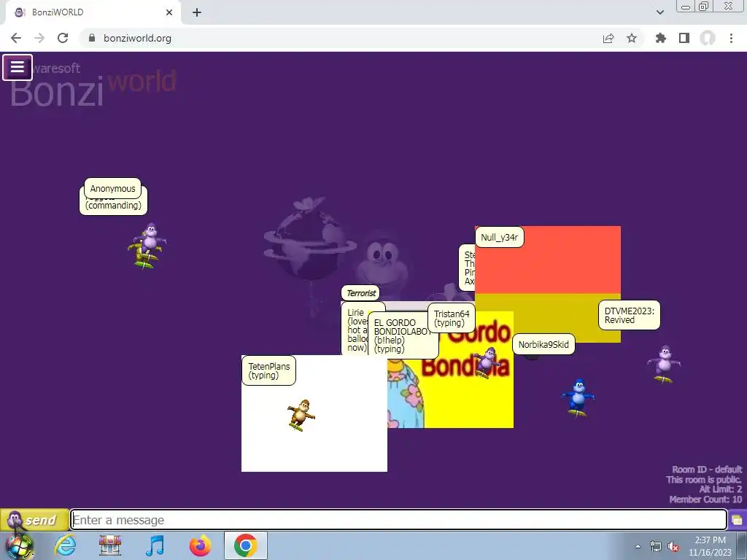Open the store icon on taskbar
This screenshot has width=747, height=560.
click(110, 545)
